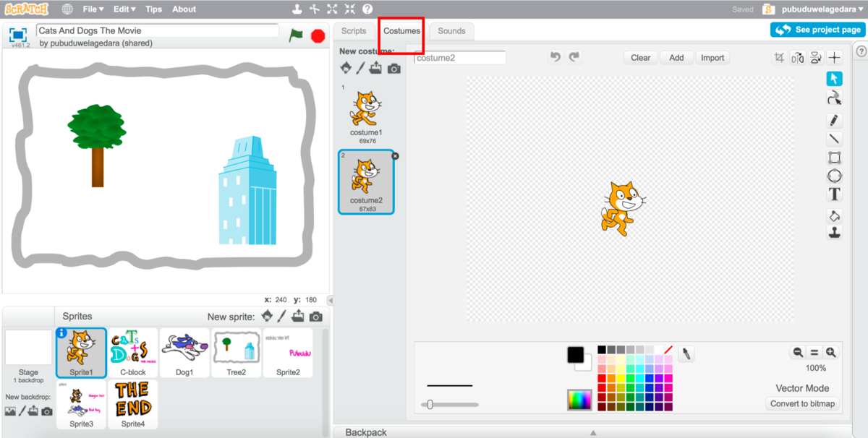This screenshot has width=868, height=438.
Task: Zoom in on the costume canvas
Action: tap(830, 352)
